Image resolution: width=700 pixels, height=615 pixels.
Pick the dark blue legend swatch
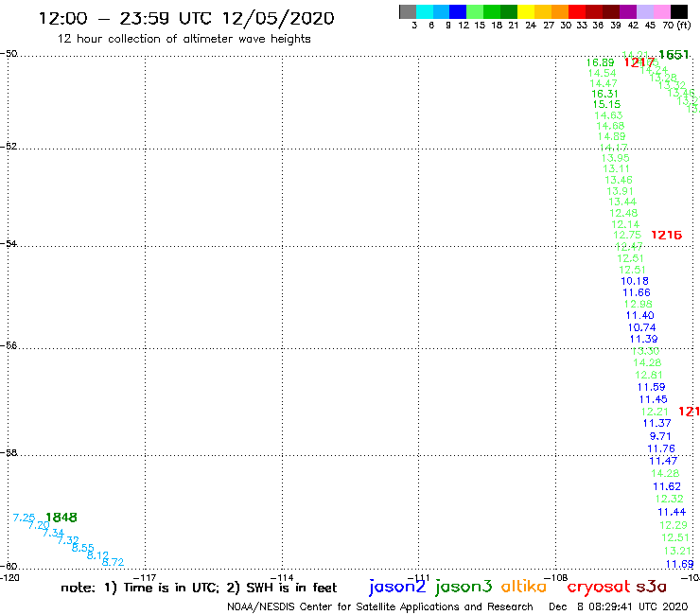pos(458,11)
